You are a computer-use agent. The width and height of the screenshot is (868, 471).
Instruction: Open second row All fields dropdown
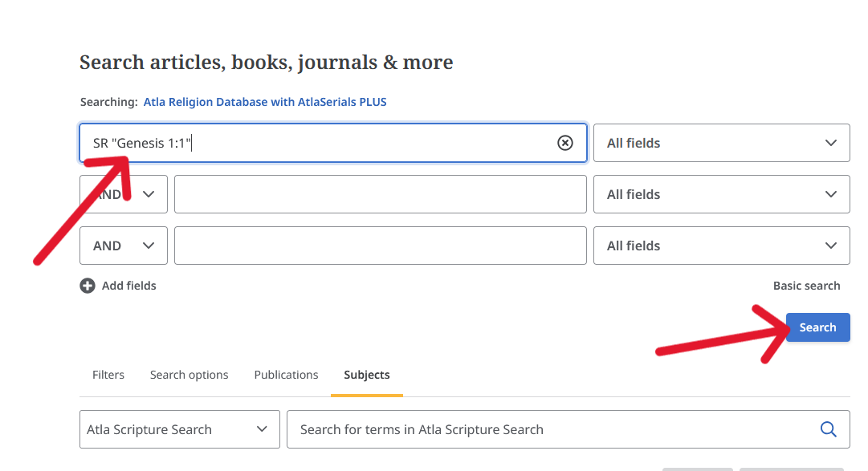[x=721, y=194]
